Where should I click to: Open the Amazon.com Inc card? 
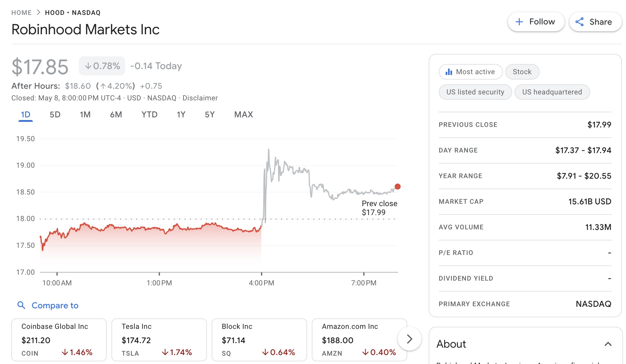[359, 340]
